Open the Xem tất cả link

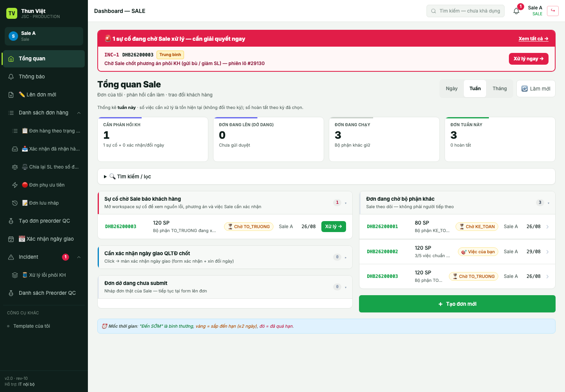(533, 39)
